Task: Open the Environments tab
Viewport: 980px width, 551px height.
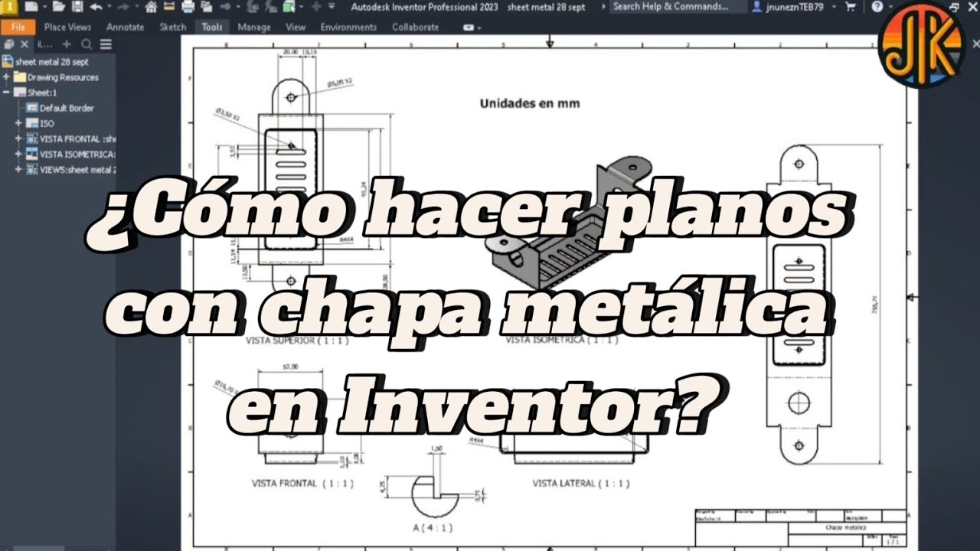Action: point(348,27)
